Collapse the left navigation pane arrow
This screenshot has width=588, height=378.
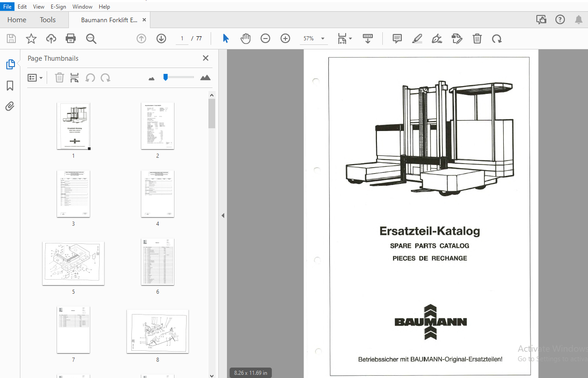pyautogui.click(x=222, y=215)
